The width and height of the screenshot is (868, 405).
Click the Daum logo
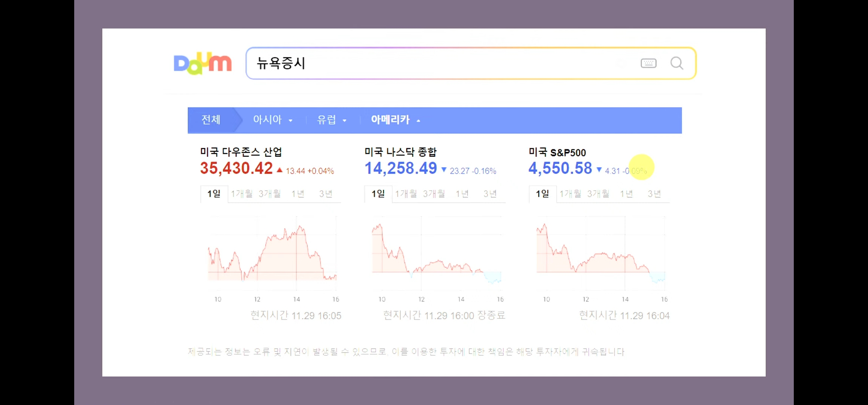pos(202,63)
